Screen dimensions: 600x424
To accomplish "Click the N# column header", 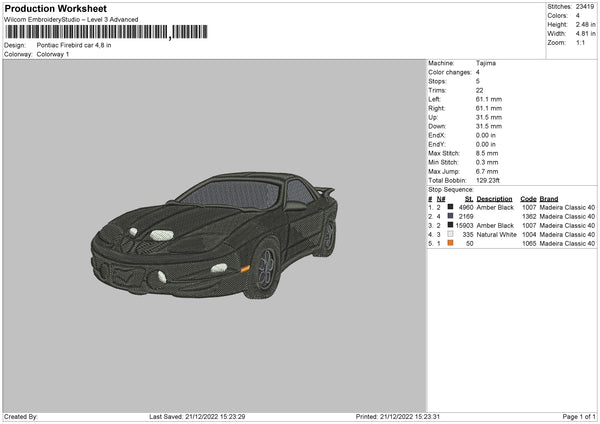I will pos(441,198).
